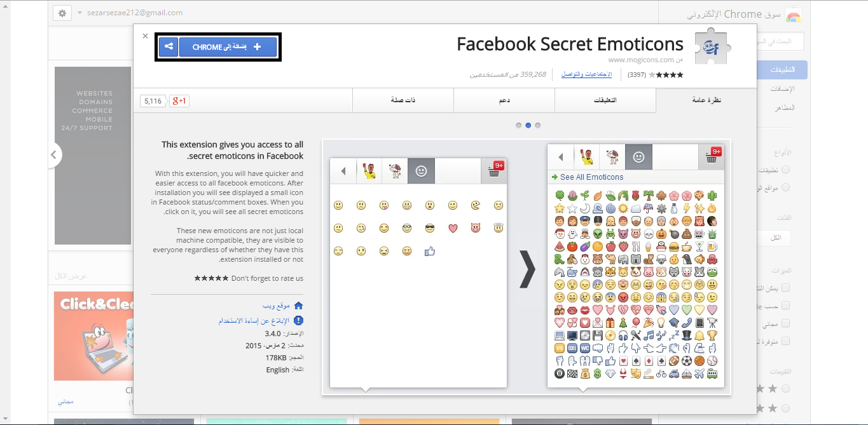The width and height of the screenshot is (868, 425).
Task: Click the sezarsezae212@gmail.com account text
Action: [134, 13]
